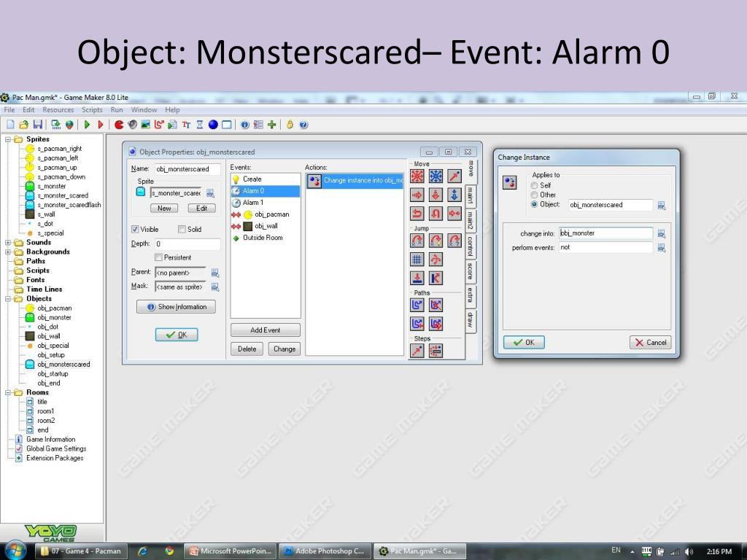Open the Resources menu
The height and width of the screenshot is (560, 747).
point(58,109)
